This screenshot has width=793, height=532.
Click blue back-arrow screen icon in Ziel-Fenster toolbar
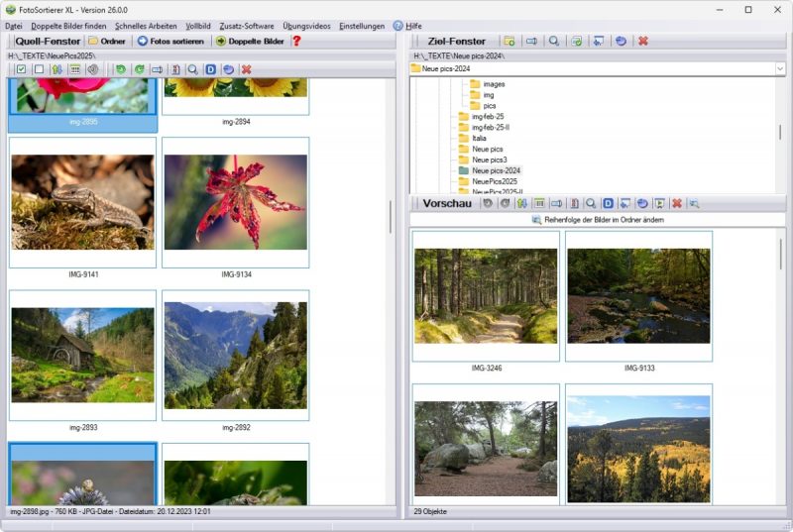click(599, 41)
